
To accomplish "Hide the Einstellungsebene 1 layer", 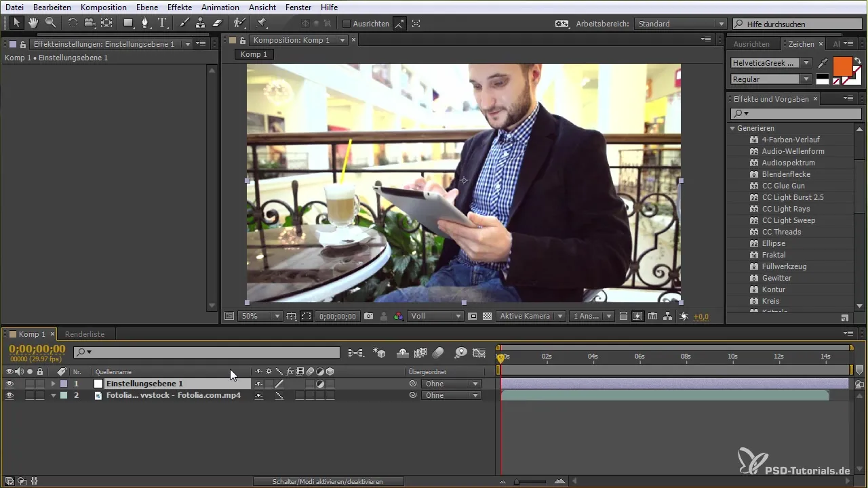I will point(9,384).
